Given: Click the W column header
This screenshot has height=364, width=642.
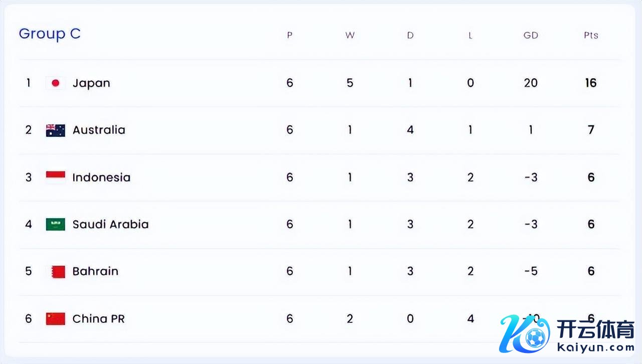Looking at the screenshot, I should (350, 36).
